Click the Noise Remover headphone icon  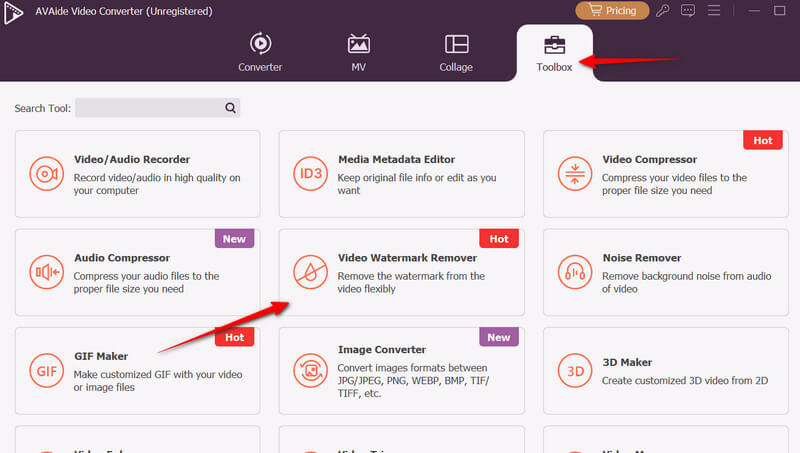click(x=574, y=272)
